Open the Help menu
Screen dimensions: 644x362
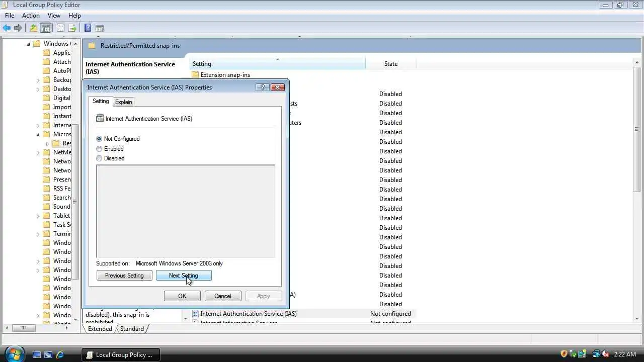(74, 16)
